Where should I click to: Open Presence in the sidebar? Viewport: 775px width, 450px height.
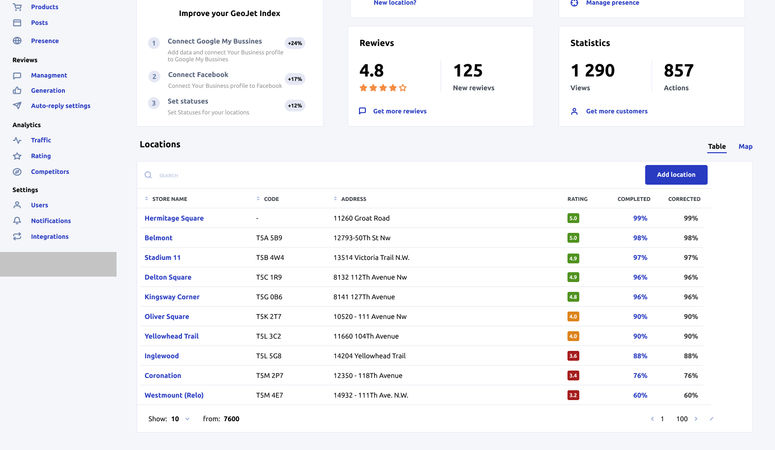tap(44, 41)
